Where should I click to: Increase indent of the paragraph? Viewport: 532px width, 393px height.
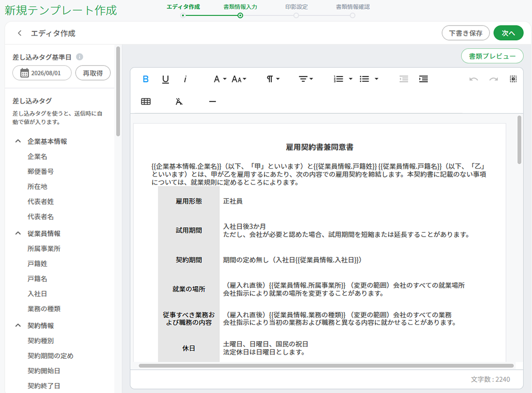coord(423,79)
